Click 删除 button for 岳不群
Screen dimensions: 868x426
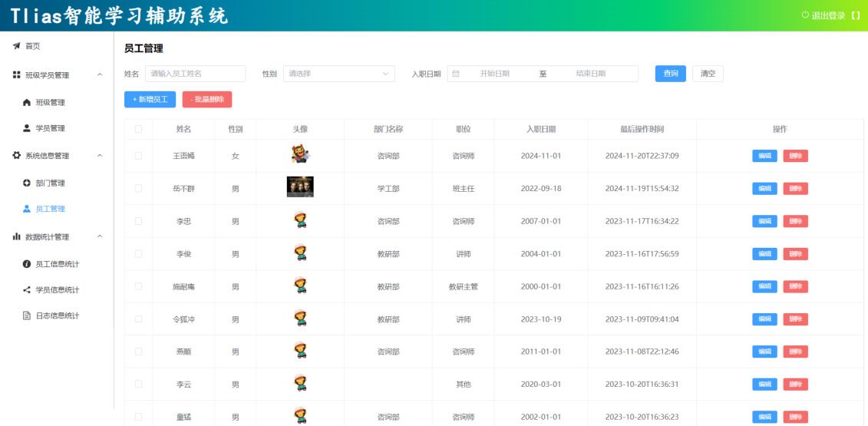pyautogui.click(x=796, y=188)
